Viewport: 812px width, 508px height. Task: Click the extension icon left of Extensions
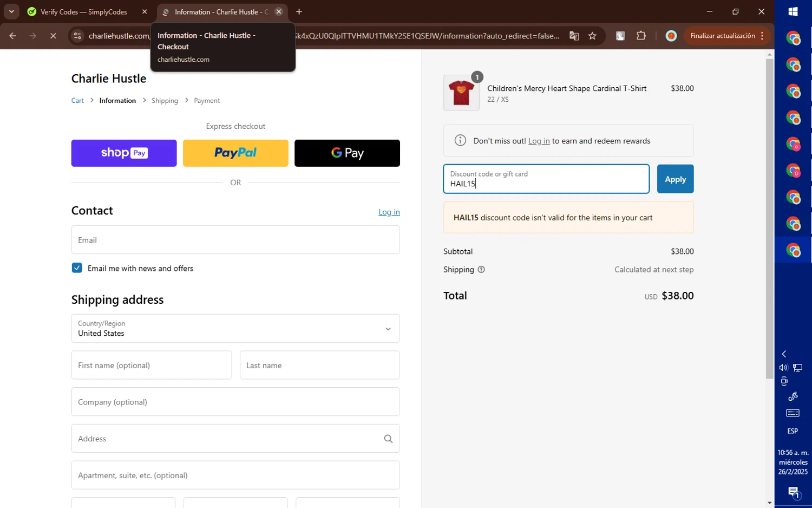620,36
